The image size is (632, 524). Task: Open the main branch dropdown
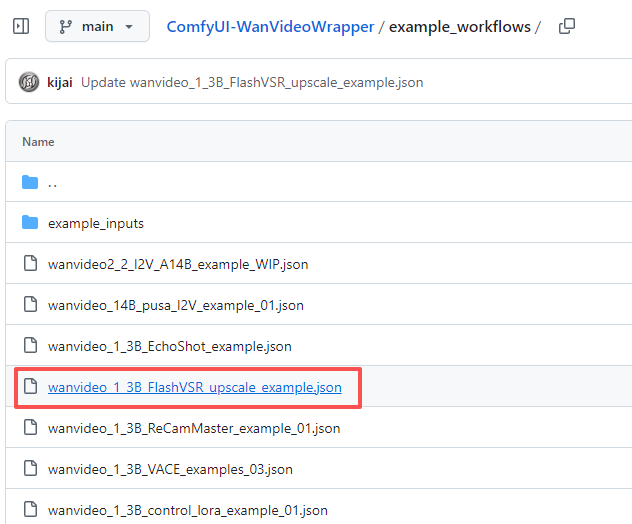coord(98,27)
